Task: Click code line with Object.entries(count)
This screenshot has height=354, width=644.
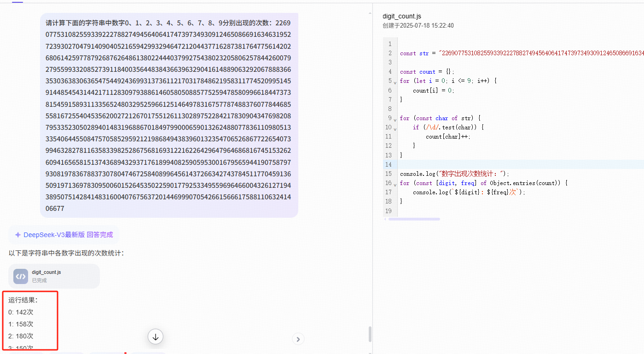Action: click(483, 183)
